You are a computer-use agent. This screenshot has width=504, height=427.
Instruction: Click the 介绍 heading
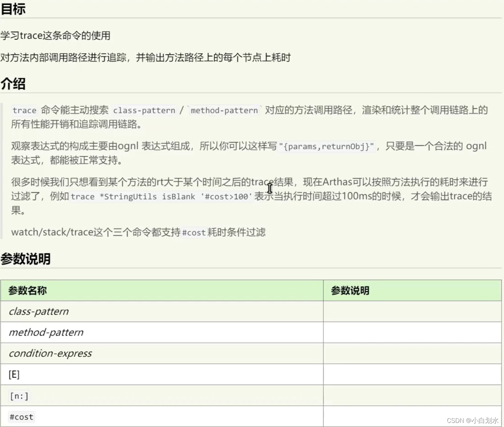(13, 83)
